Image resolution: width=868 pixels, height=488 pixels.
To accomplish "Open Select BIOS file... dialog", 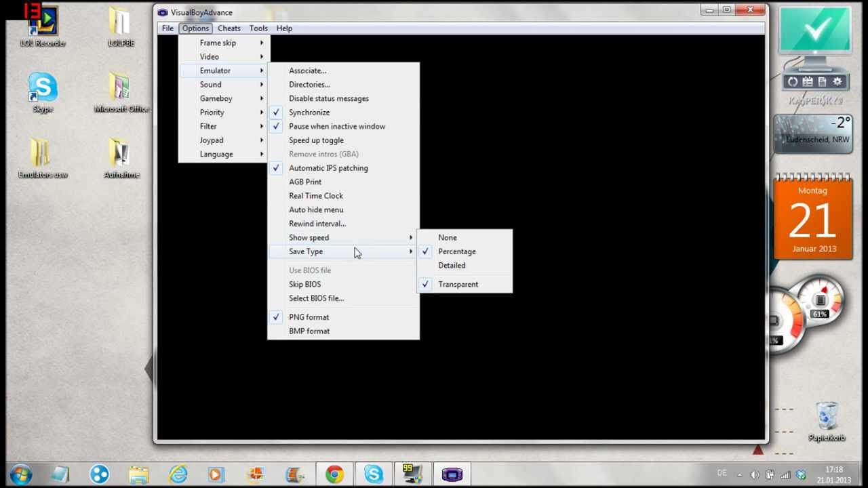I will tap(343, 298).
